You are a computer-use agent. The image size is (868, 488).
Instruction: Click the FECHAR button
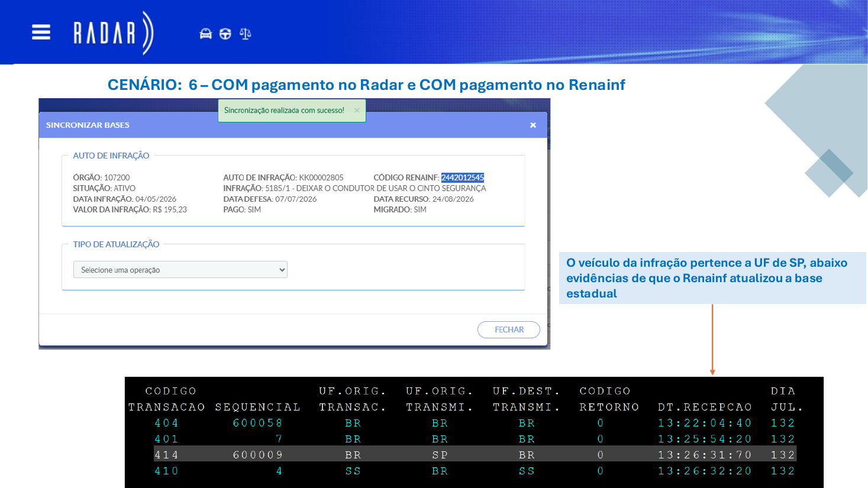pyautogui.click(x=509, y=329)
